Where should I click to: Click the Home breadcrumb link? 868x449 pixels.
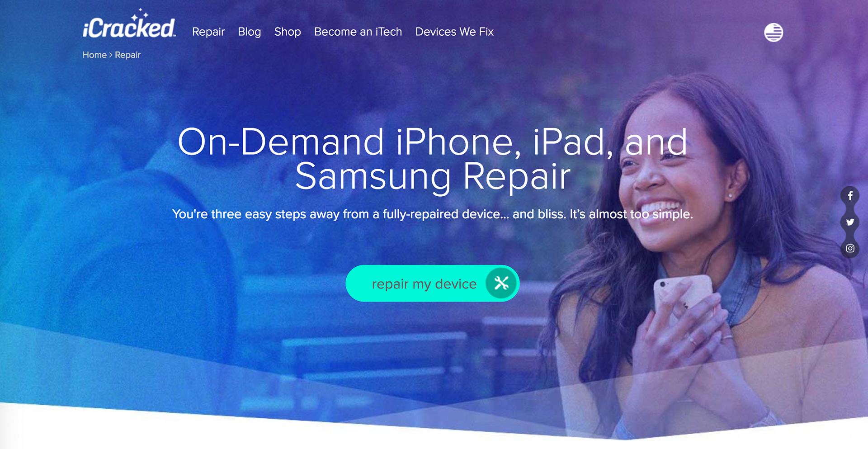(94, 55)
